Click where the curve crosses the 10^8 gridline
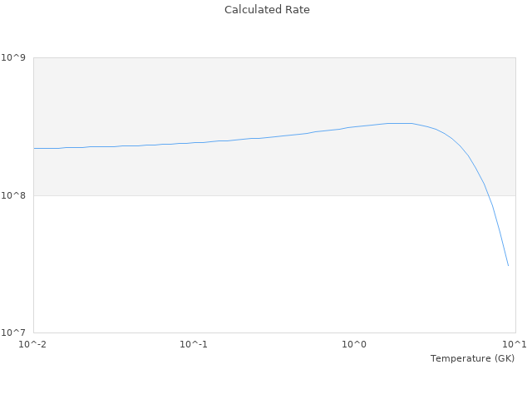The height and width of the screenshot is (399, 532). coord(488,195)
